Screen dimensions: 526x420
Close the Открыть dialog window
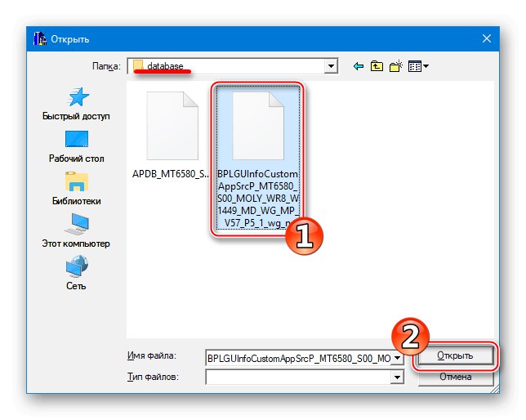[487, 38]
